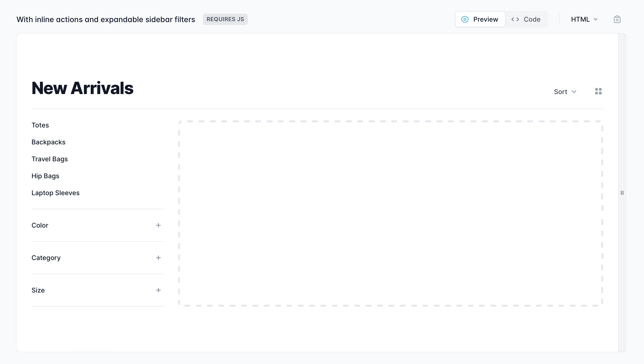Grab the preview resize handle
This screenshot has height=364, width=644.
(622, 193)
